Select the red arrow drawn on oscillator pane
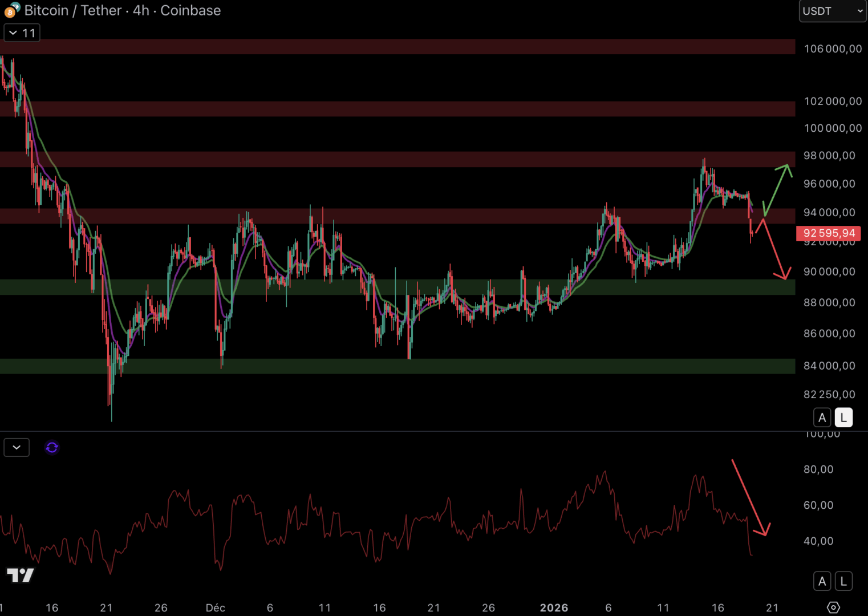Screen dimensions: 868x616 (751, 496)
